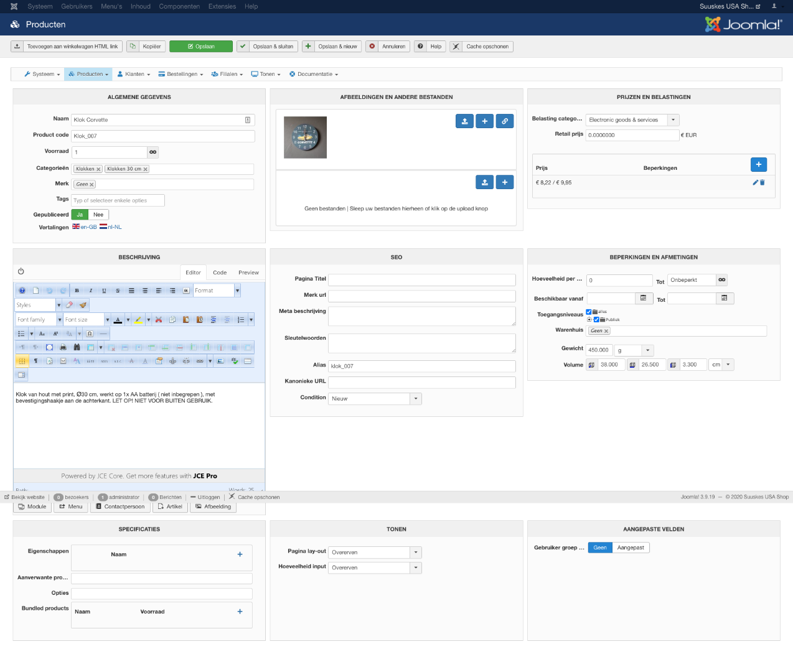Click the editor help icon
The width and height of the screenshot is (793, 672).
22,291
